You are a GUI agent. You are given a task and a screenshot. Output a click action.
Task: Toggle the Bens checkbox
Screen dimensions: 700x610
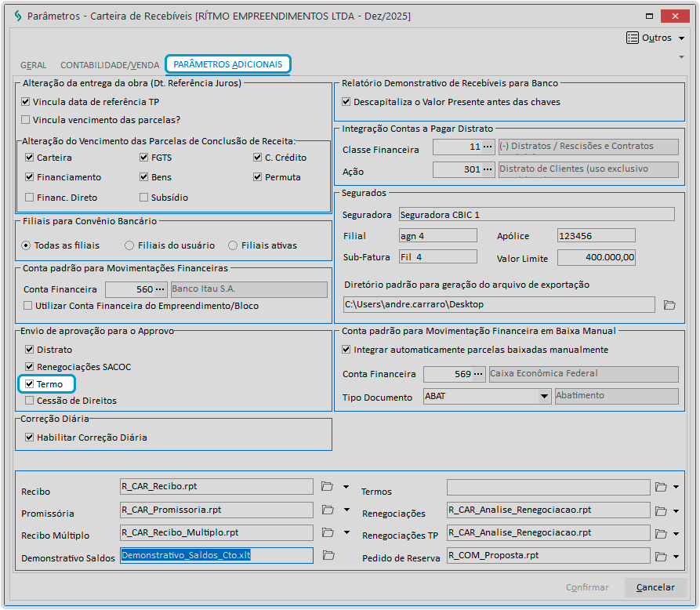(x=143, y=177)
